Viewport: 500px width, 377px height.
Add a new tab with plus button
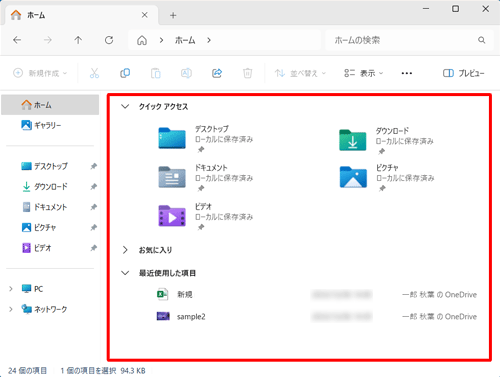click(x=173, y=15)
